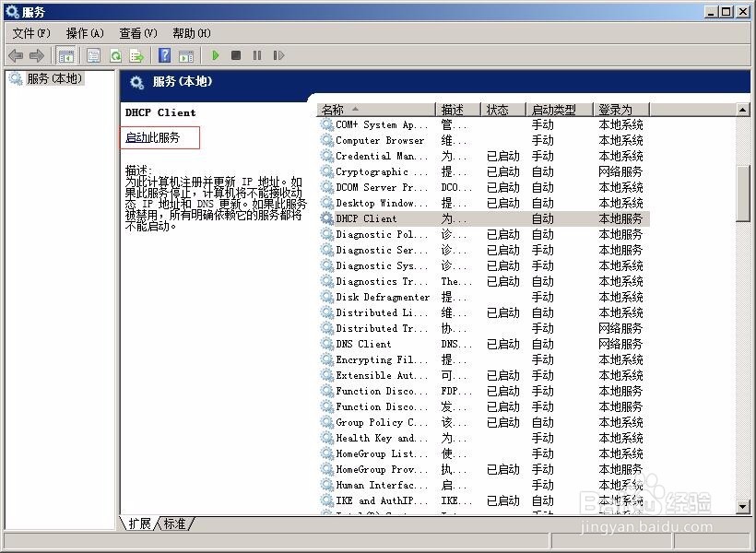Open the Help icon in the toolbar
The height and width of the screenshot is (553, 756).
click(164, 55)
